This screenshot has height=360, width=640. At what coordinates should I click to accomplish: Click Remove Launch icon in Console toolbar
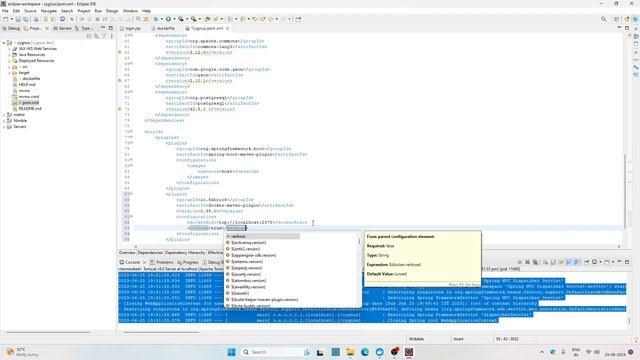pos(527,262)
